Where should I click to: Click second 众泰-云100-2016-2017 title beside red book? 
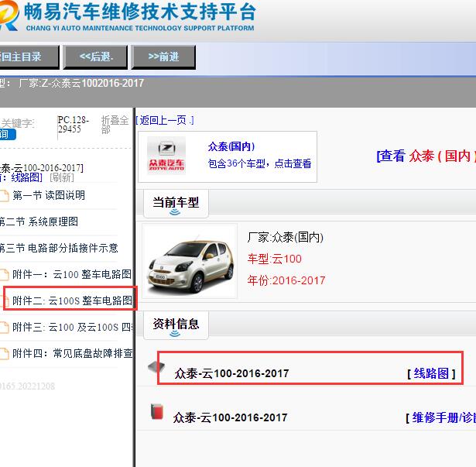tap(230, 417)
